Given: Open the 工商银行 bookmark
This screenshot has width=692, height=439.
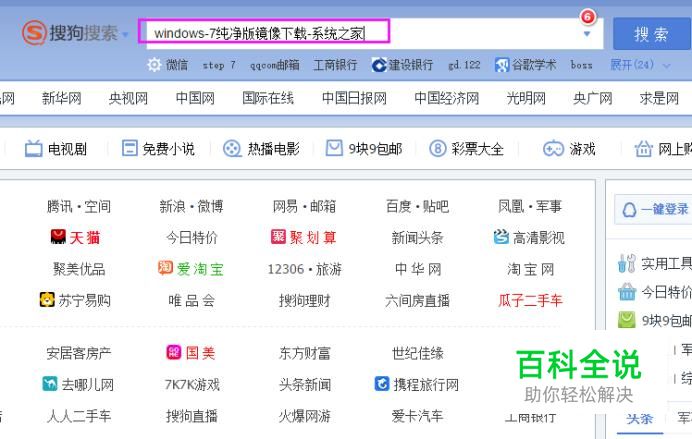Looking at the screenshot, I should click(x=335, y=65).
